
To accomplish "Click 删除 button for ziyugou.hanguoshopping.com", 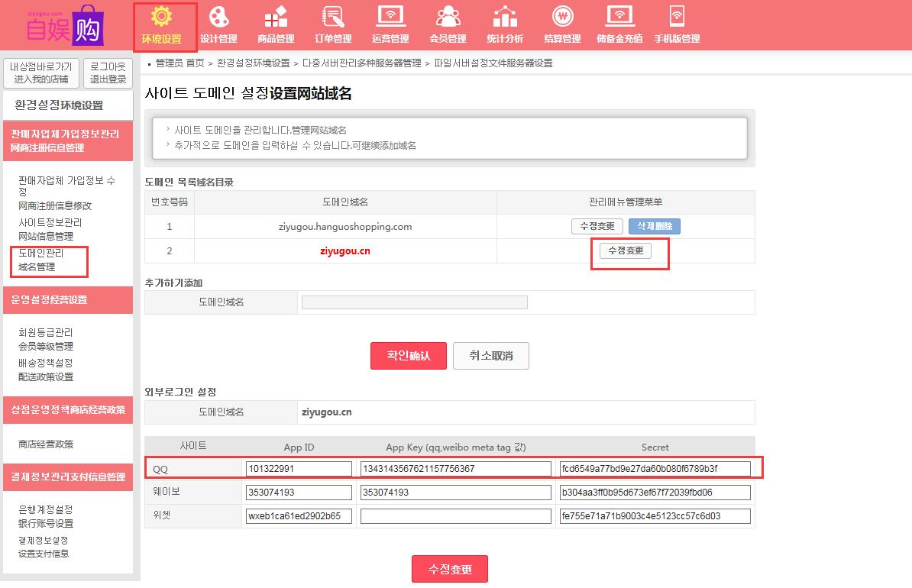I will (x=654, y=227).
